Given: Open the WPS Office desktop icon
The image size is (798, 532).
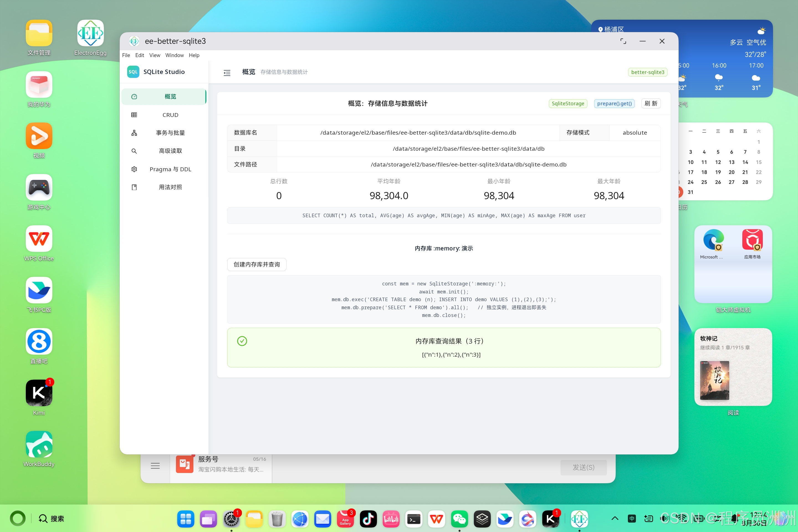Looking at the screenshot, I should [39, 239].
